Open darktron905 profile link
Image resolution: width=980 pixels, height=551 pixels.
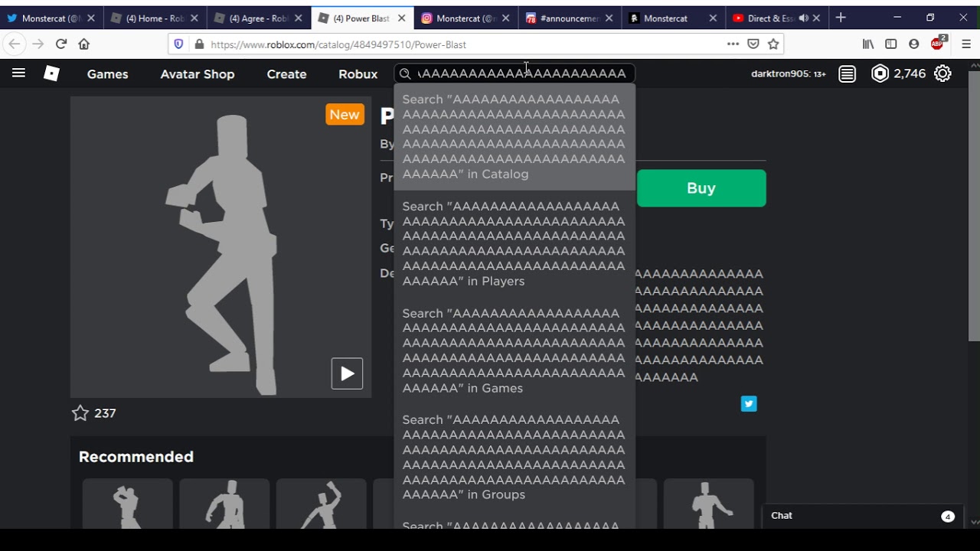click(789, 74)
